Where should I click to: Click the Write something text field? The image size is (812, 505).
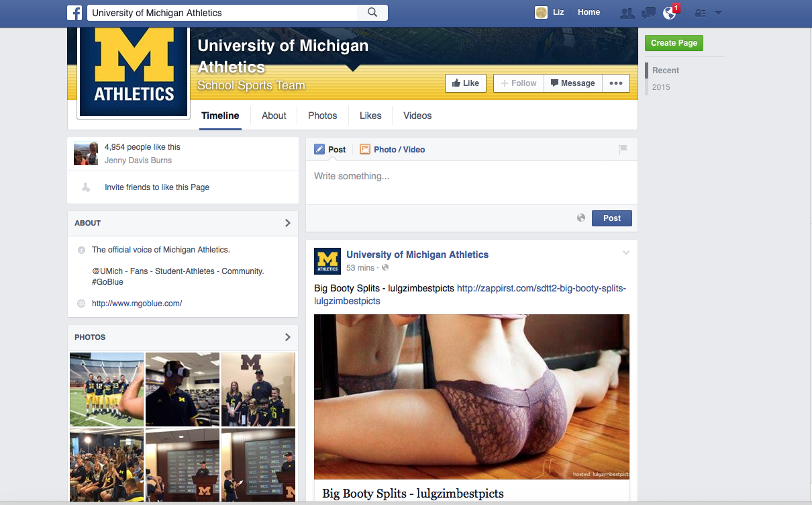pos(471,183)
